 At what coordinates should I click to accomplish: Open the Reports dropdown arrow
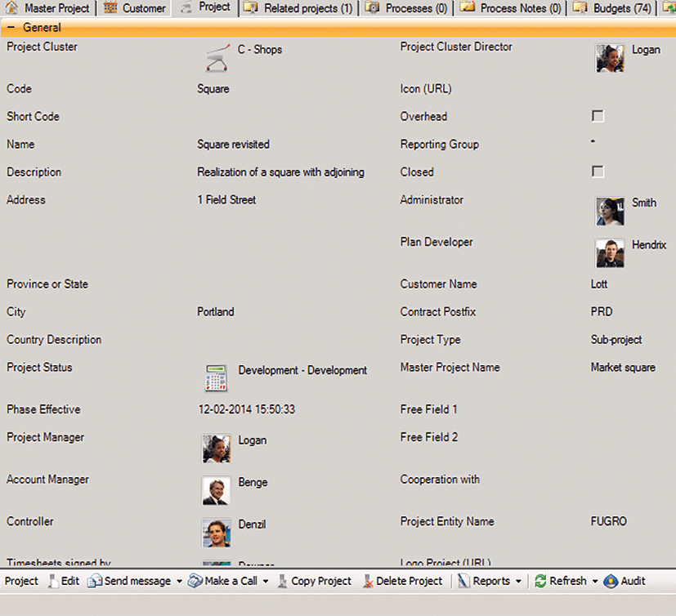point(518,581)
